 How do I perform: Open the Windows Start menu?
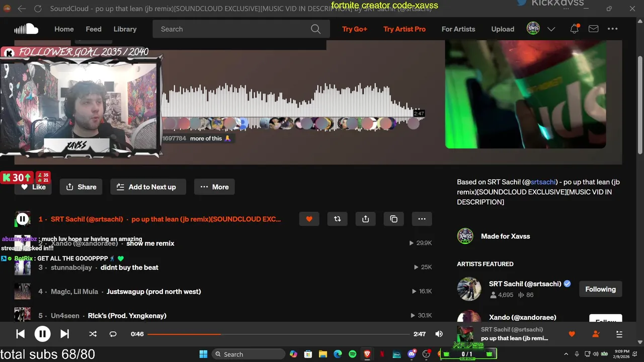[203, 354]
